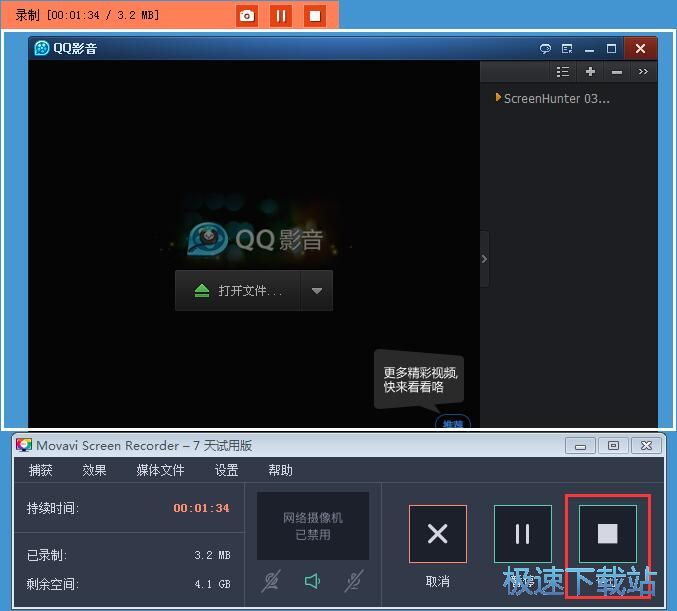This screenshot has height=611, width=677.
Task: Enable the first muted microphone icon
Action: point(271,581)
